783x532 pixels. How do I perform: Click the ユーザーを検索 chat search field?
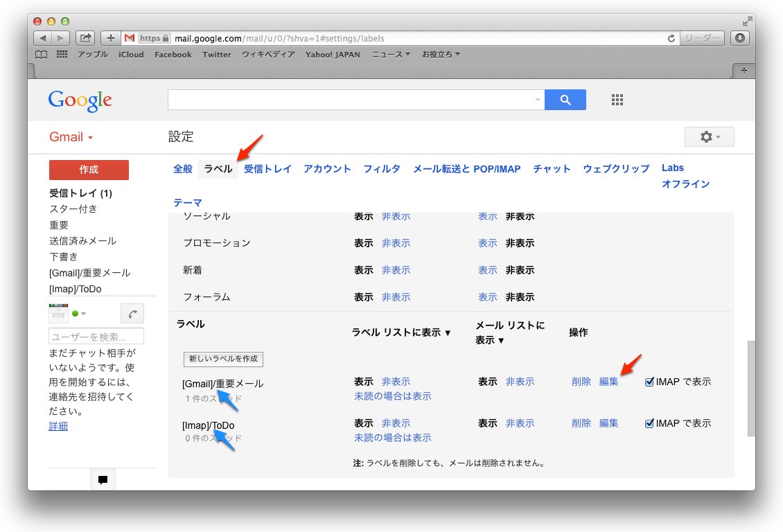click(x=96, y=337)
